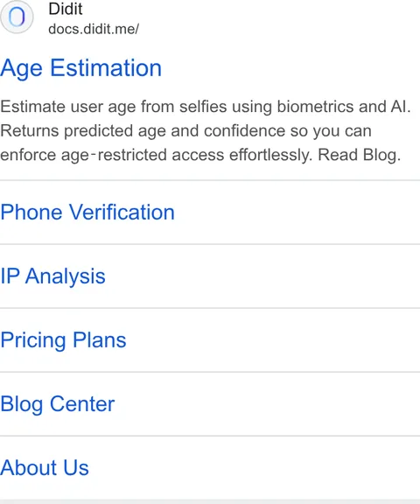The width and height of the screenshot is (420, 504).
Task: Click the 'enforce age-restricted access effortlessly' text
Action: (x=156, y=155)
